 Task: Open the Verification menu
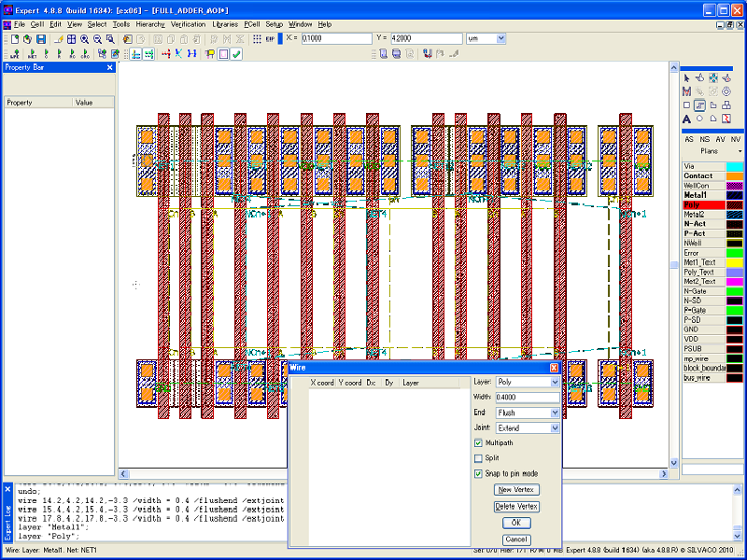(x=188, y=23)
